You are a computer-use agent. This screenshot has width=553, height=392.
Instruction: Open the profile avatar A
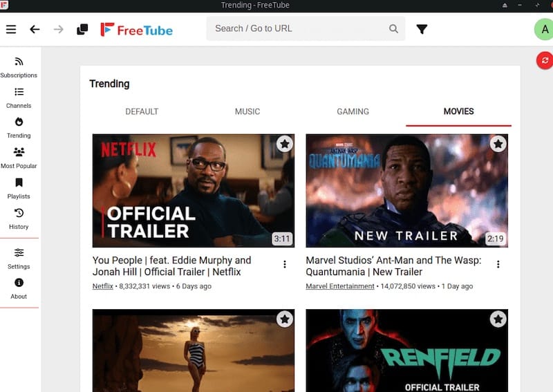click(x=544, y=29)
